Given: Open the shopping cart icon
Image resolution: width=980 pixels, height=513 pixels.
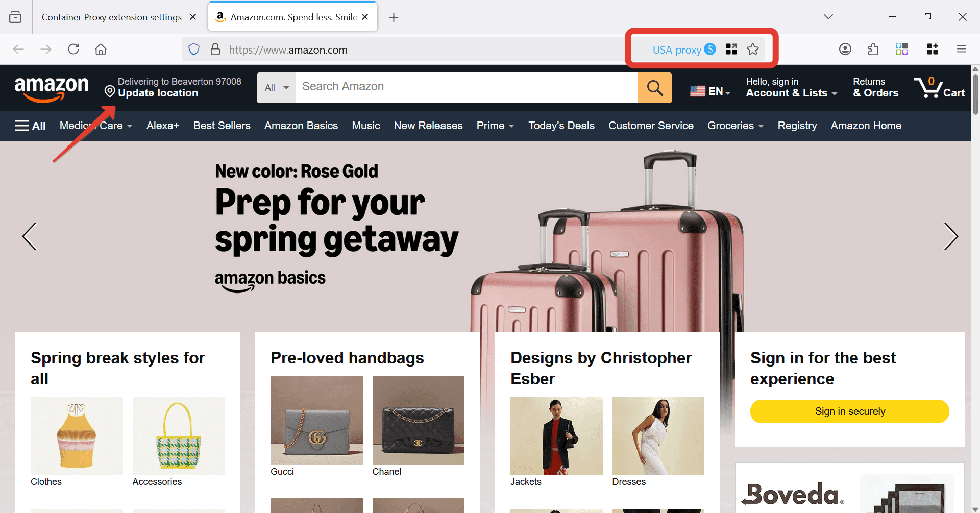Looking at the screenshot, I should 939,88.
